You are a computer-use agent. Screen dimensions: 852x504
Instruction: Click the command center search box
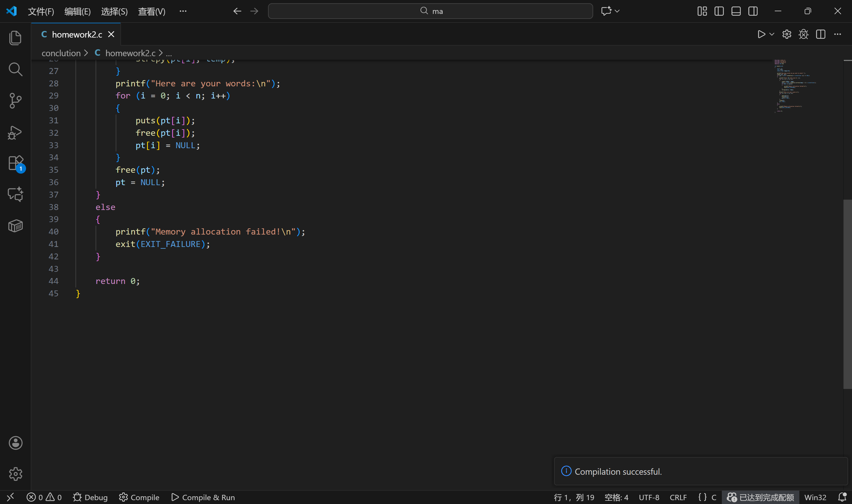[430, 11]
